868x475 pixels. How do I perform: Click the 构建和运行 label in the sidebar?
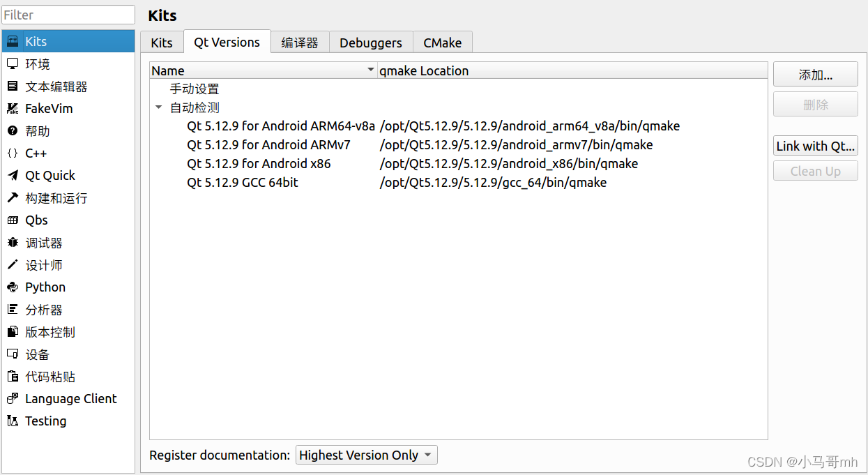56,198
